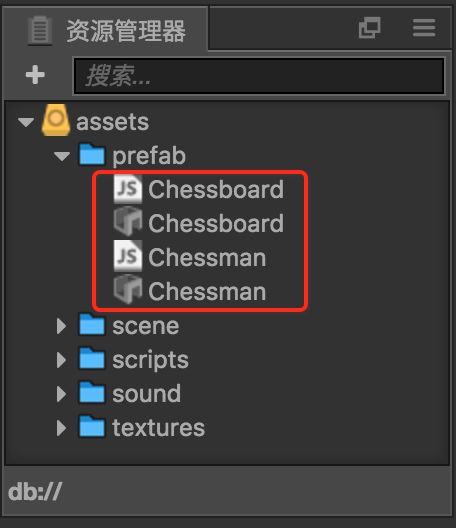The width and height of the screenshot is (456, 528).
Task: Select the Chessman prefab cube icon
Action: (128, 290)
